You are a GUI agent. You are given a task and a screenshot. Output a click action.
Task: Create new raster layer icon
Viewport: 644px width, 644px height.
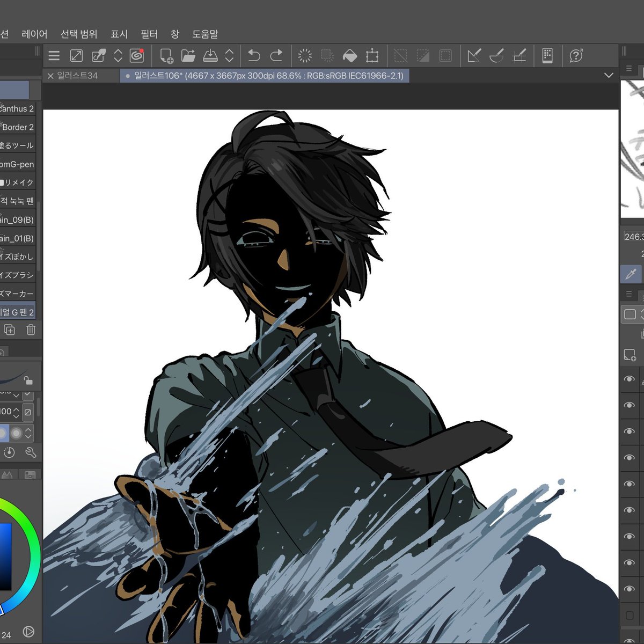coord(630,355)
